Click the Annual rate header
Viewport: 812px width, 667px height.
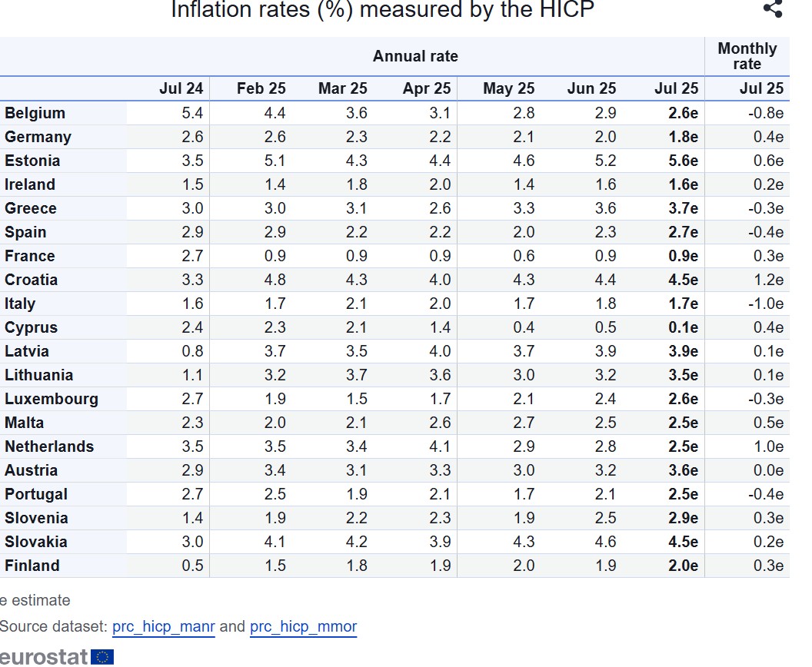click(415, 56)
